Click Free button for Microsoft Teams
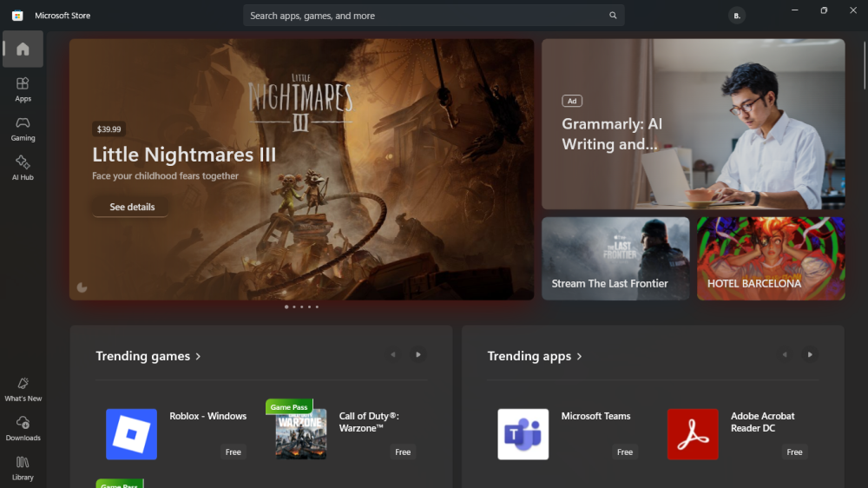The width and height of the screenshot is (868, 488). pos(624,452)
